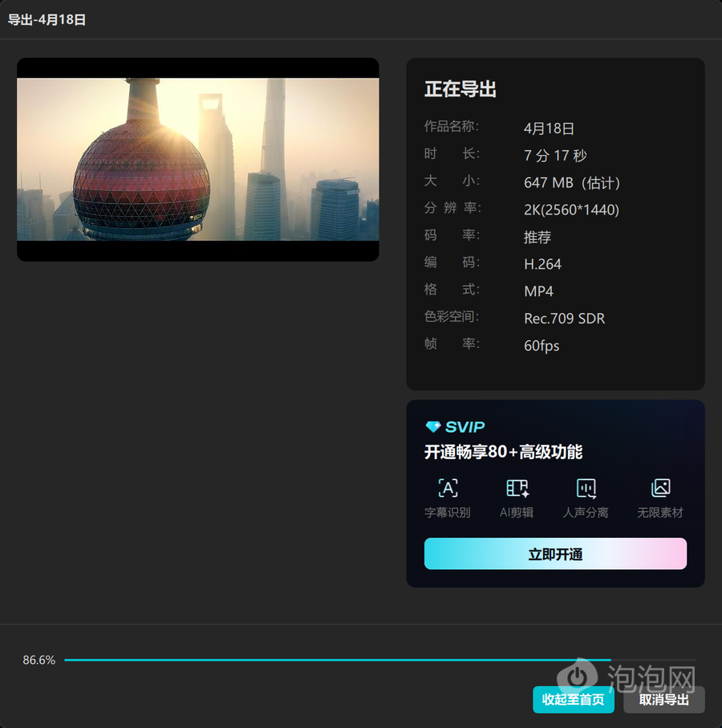
Task: Select the 60fps frame rate value
Action: click(541, 346)
